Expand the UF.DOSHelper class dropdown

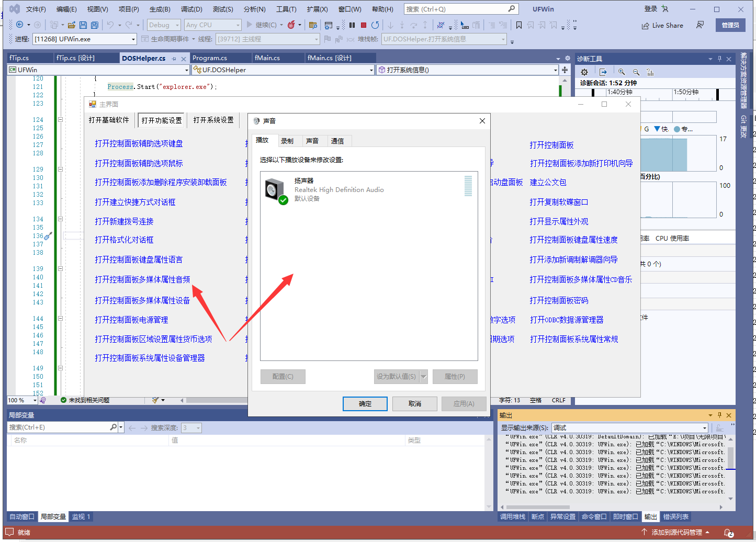pos(283,70)
